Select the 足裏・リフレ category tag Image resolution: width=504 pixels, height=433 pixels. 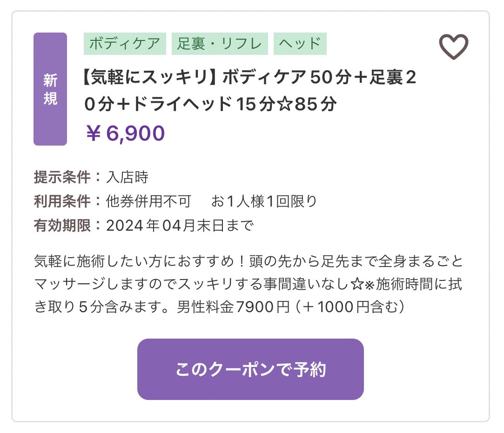pos(220,43)
